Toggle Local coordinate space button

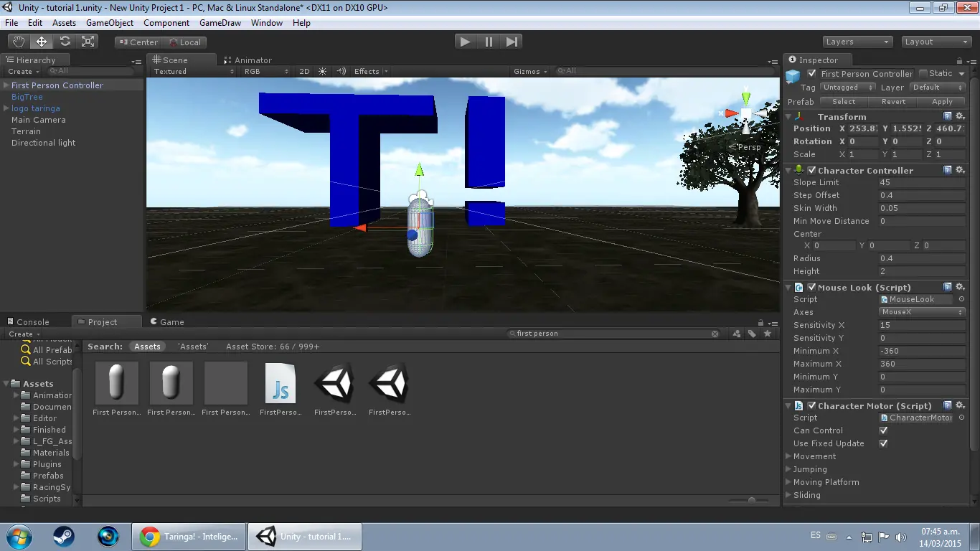click(x=184, y=42)
